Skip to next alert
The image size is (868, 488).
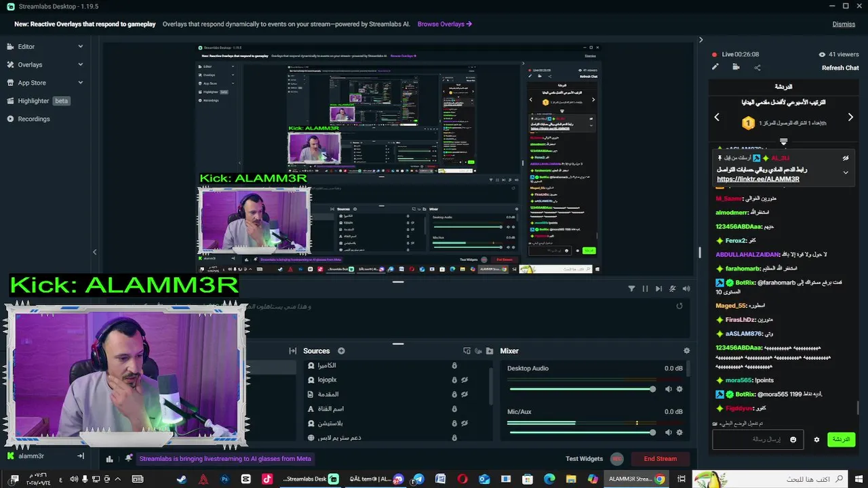point(658,289)
